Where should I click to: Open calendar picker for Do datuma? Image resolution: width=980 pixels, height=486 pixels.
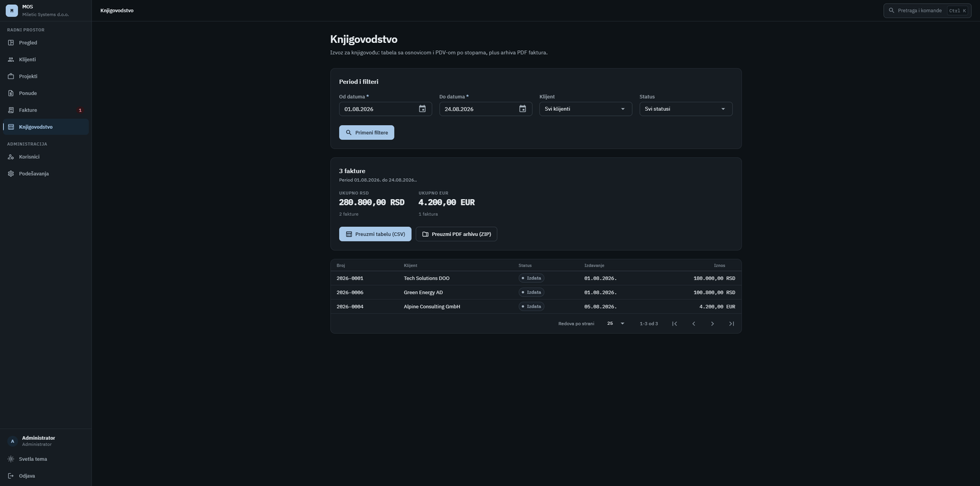(522, 109)
